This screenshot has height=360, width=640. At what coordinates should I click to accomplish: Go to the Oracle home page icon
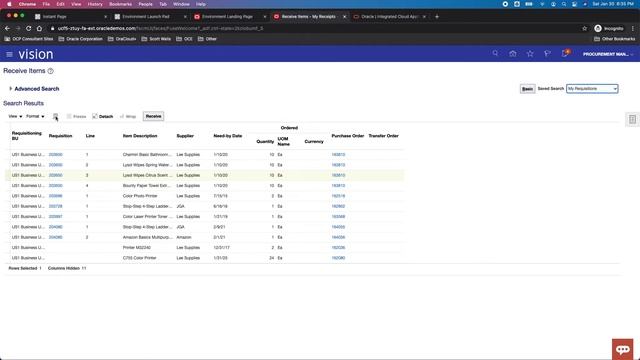click(x=513, y=53)
